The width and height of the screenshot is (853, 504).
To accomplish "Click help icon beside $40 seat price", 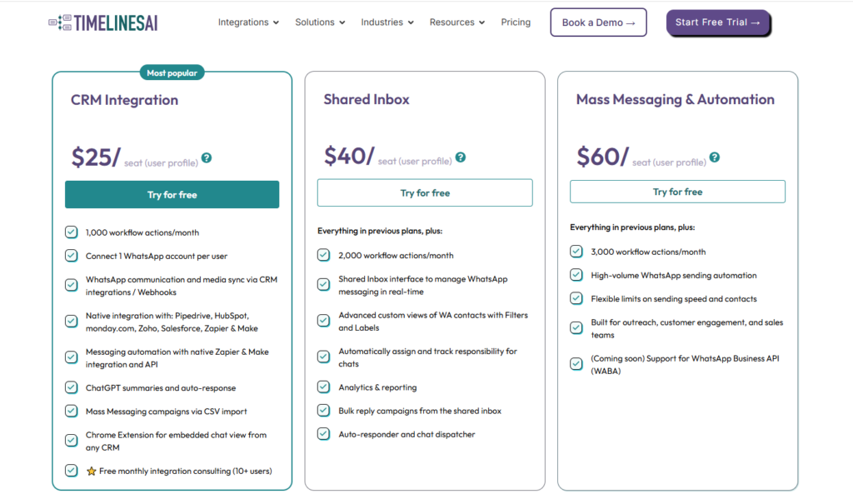I will tap(461, 157).
